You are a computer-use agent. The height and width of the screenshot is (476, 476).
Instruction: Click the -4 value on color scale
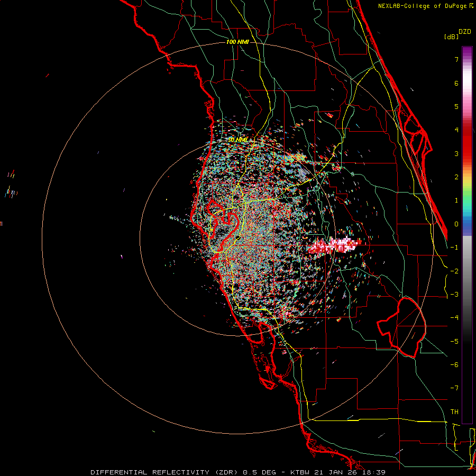point(454,318)
